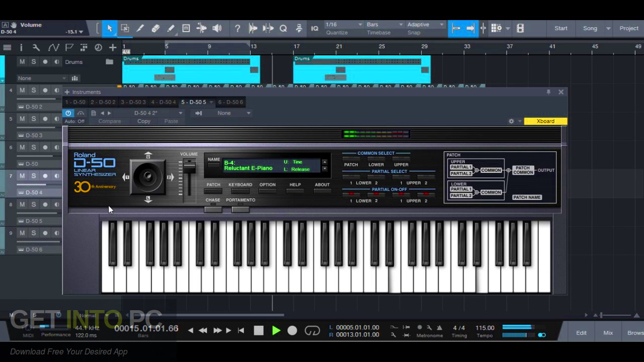
Task: Click the Q quantize icon
Action: [283, 29]
